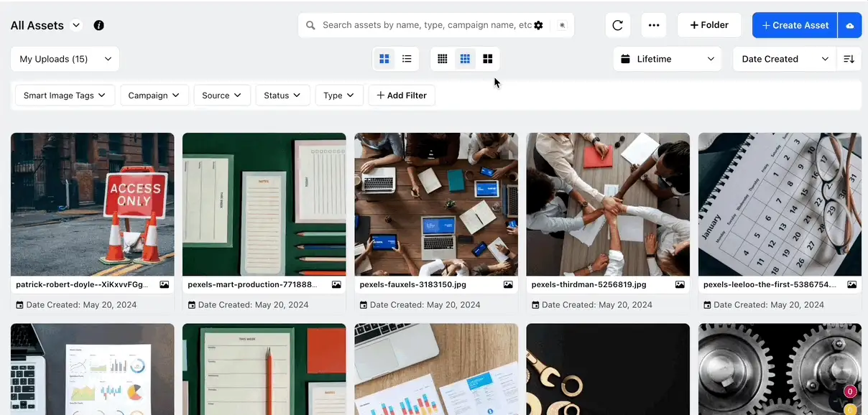
Task: Open the Lifetime date range picker
Action: 666,58
